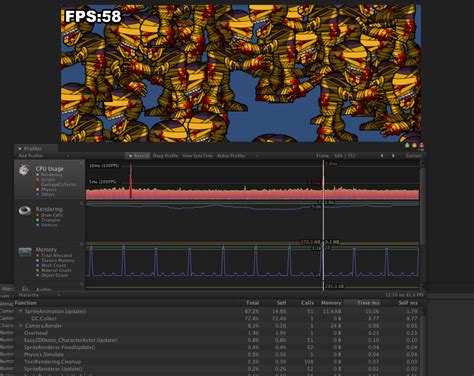Select the SpriteAnimation.Update() function name

(x=55, y=311)
